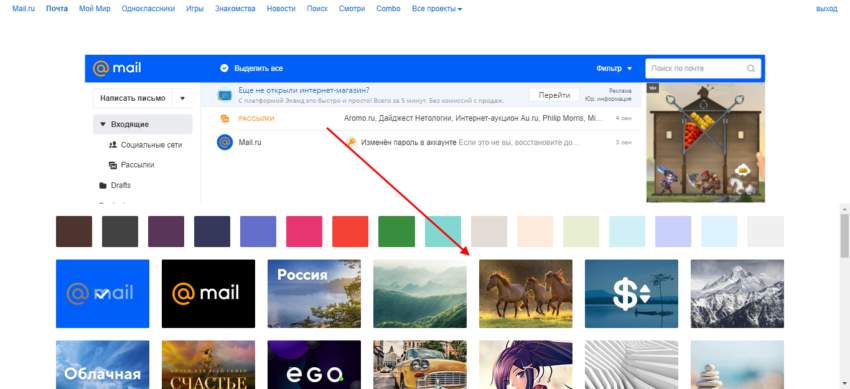Click the Социальные сети people icon

tap(113, 145)
